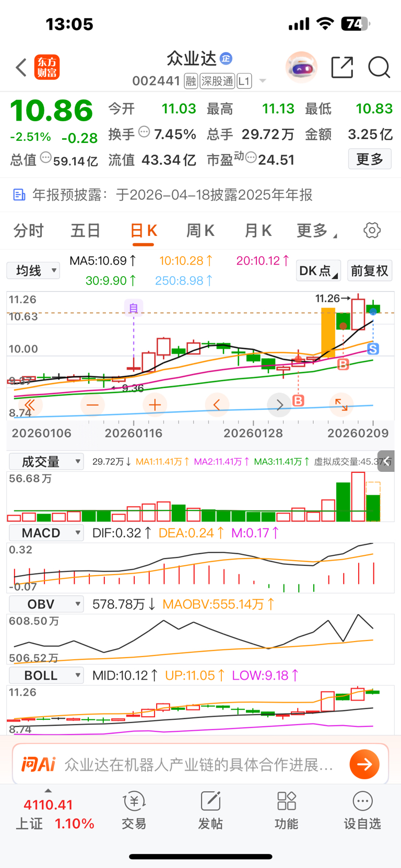Tap the 问Ai logo
The image size is (401, 868).
[x=38, y=764]
